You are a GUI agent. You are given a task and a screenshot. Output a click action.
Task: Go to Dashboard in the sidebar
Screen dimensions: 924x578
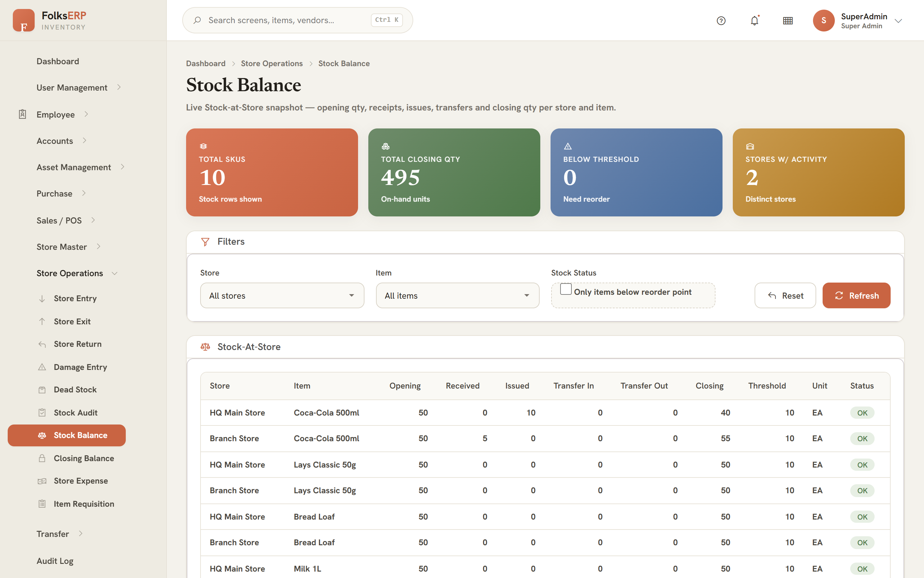(58, 61)
